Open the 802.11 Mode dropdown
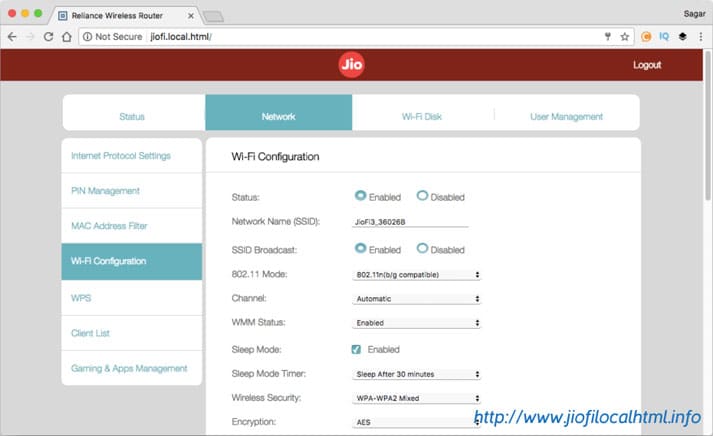713x436 pixels. (x=416, y=275)
